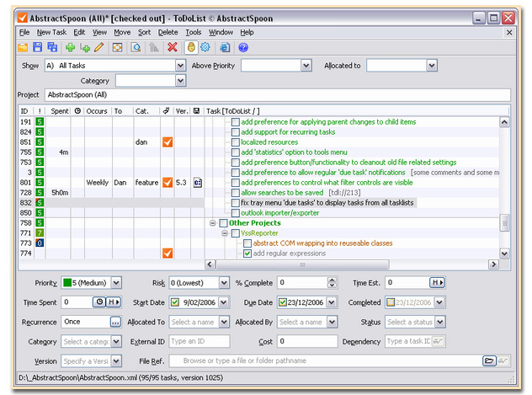The height and width of the screenshot is (395, 532).
Task: Add a new task with the green plus
Action: (71, 47)
